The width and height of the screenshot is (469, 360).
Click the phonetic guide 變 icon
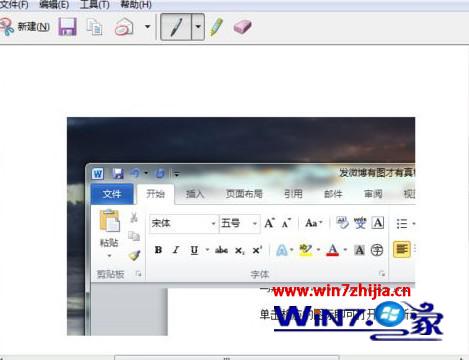tap(360, 223)
